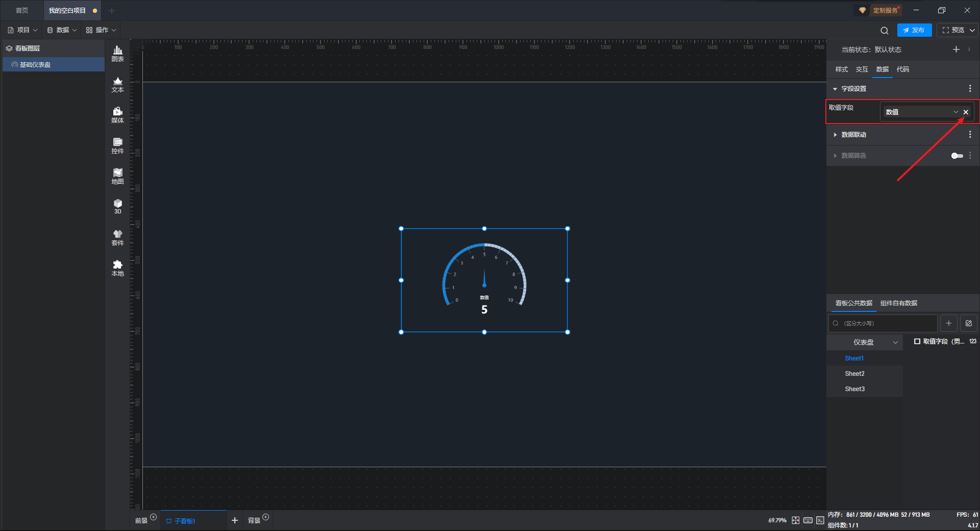This screenshot has width=980, height=531.
Task: Toggle the 数据筛选 data filter switch
Action: (x=957, y=156)
